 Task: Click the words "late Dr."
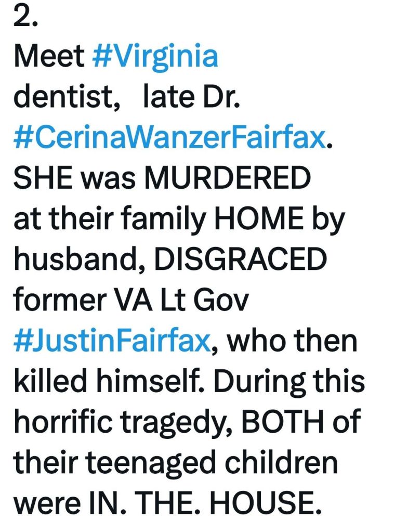coord(190,98)
